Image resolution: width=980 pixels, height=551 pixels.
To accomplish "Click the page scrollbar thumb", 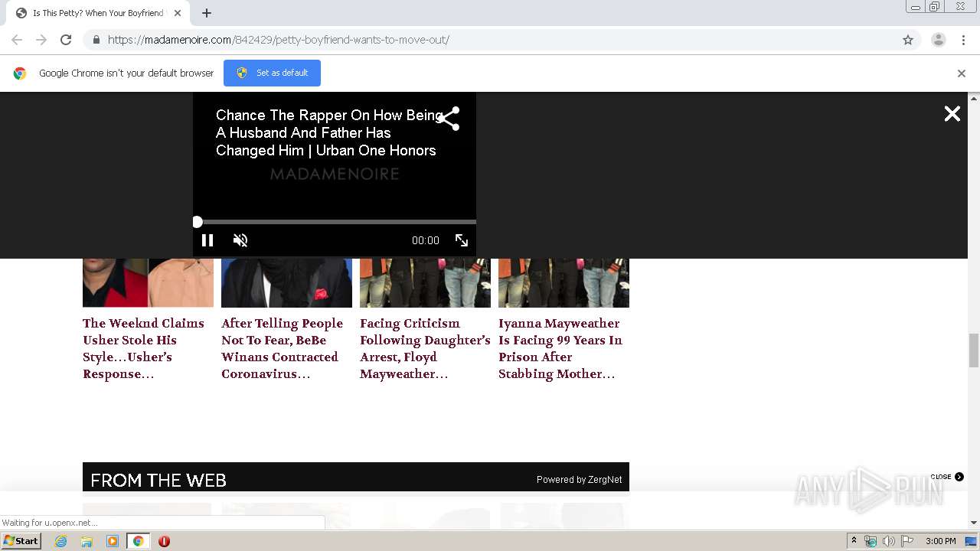I will [974, 350].
